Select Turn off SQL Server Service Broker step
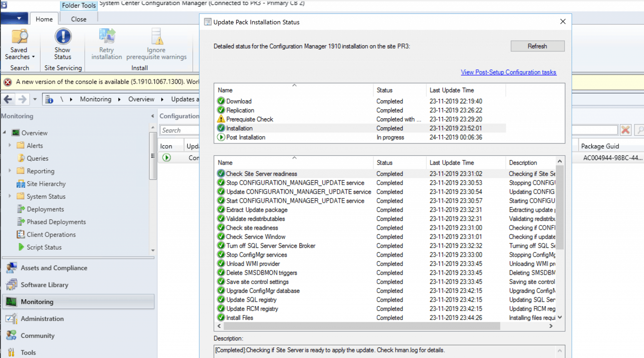The width and height of the screenshot is (644, 358). (x=386, y=246)
